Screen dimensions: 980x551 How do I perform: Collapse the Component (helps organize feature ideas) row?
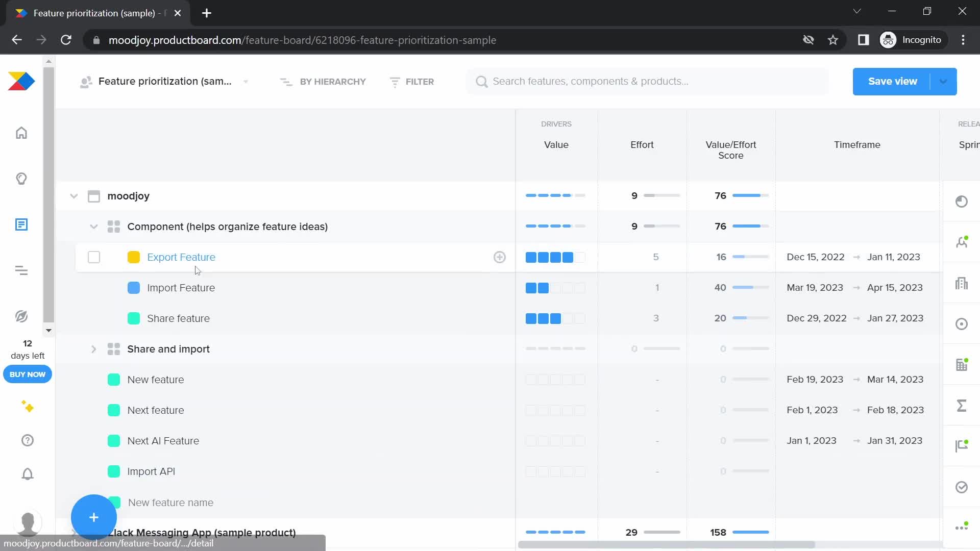pyautogui.click(x=93, y=227)
